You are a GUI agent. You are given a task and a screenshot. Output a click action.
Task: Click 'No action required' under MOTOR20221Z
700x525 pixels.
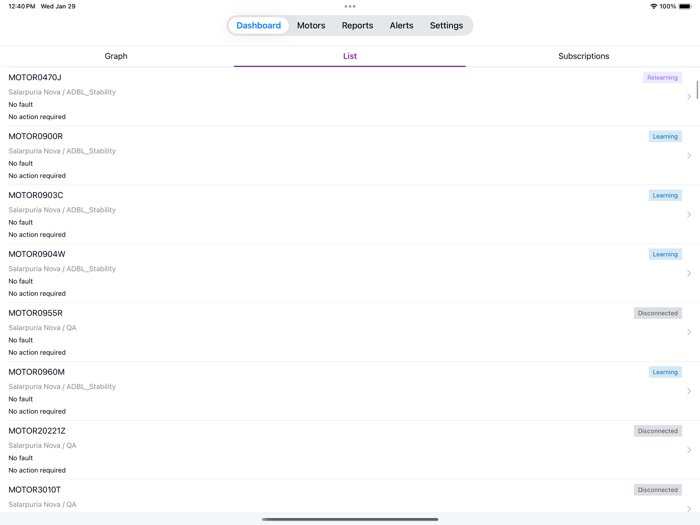(x=37, y=471)
